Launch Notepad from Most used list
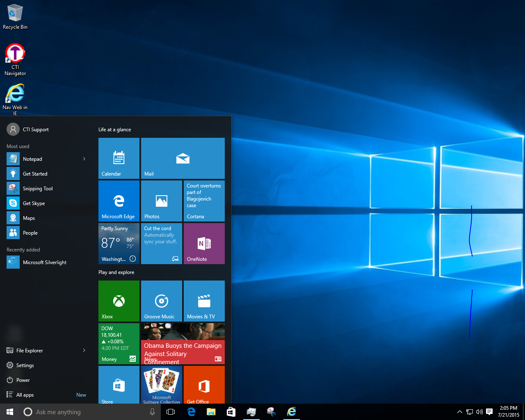The width and height of the screenshot is (525, 420). point(47,159)
